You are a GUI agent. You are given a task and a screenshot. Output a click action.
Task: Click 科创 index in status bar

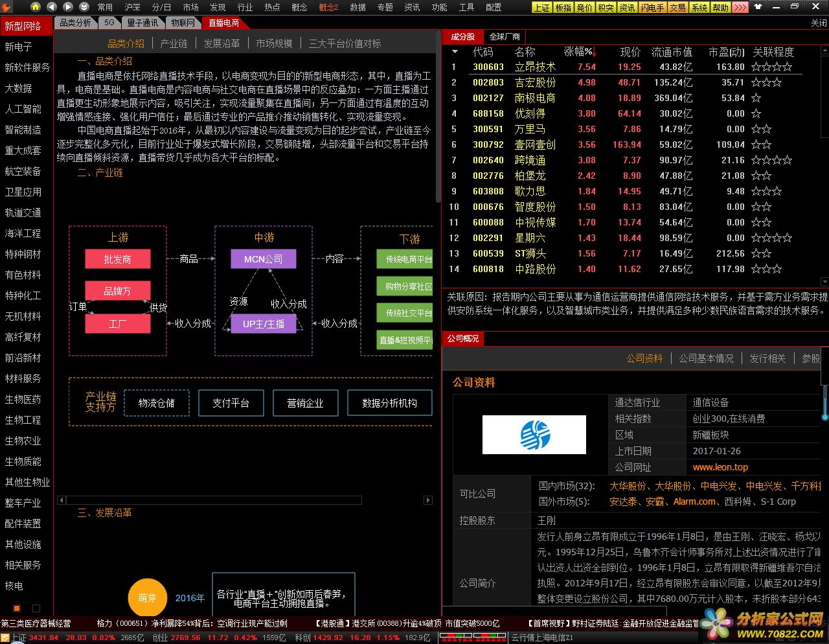pos(302,638)
